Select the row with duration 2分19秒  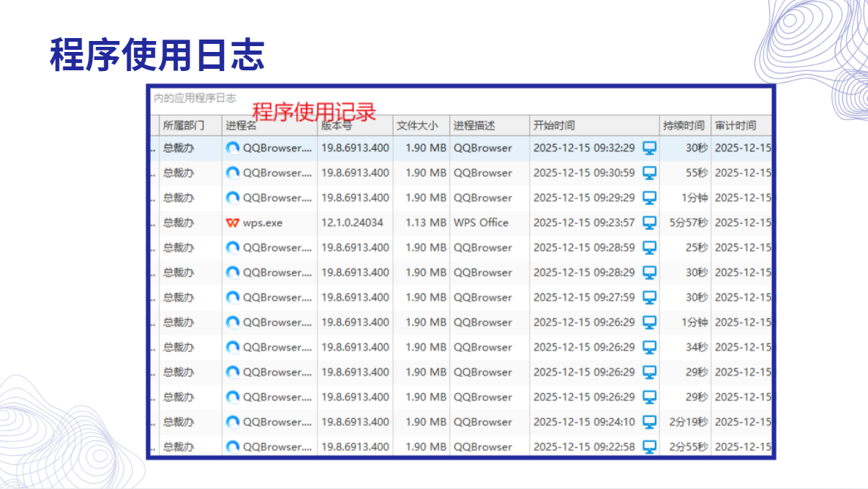click(x=461, y=422)
